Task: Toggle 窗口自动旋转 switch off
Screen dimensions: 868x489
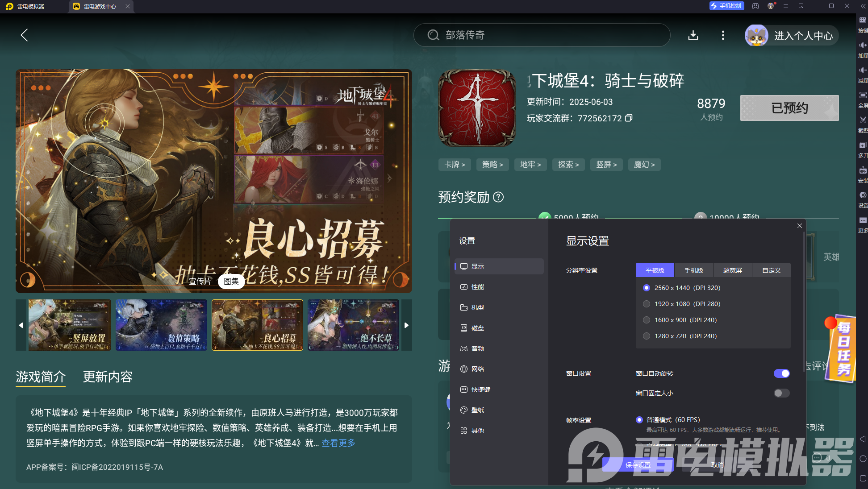Action: click(x=781, y=373)
